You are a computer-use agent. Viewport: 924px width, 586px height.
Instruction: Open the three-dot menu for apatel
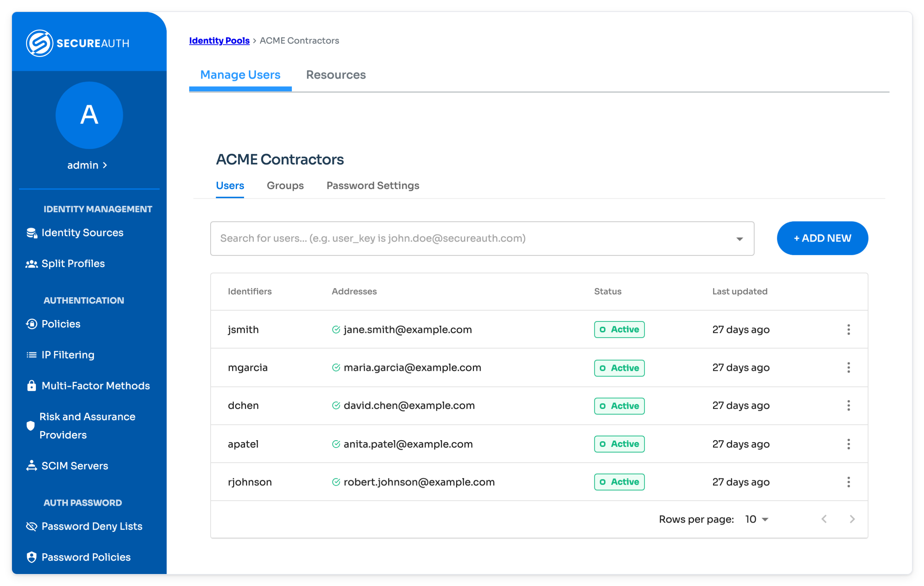click(848, 444)
